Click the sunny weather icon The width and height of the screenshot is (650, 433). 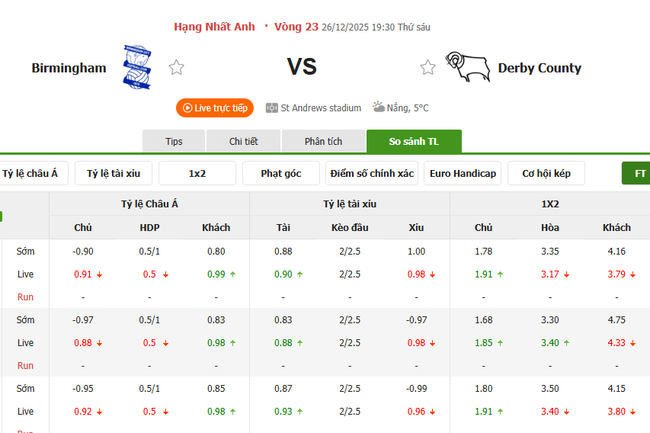click(380, 107)
